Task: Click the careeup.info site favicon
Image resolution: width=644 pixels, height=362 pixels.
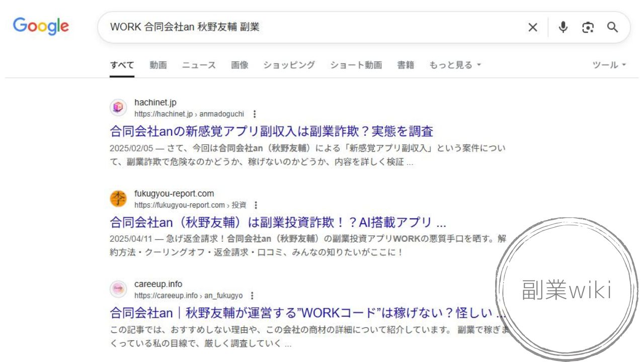Action: coord(118,289)
